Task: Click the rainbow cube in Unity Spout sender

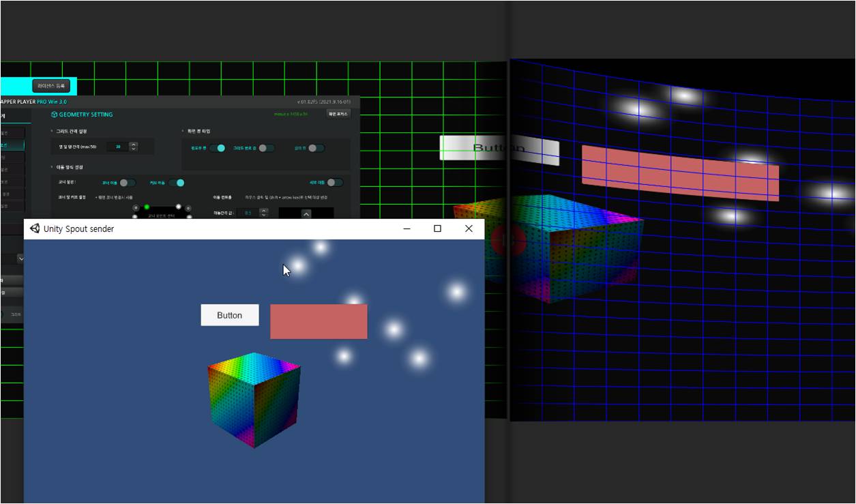Action: pos(254,400)
